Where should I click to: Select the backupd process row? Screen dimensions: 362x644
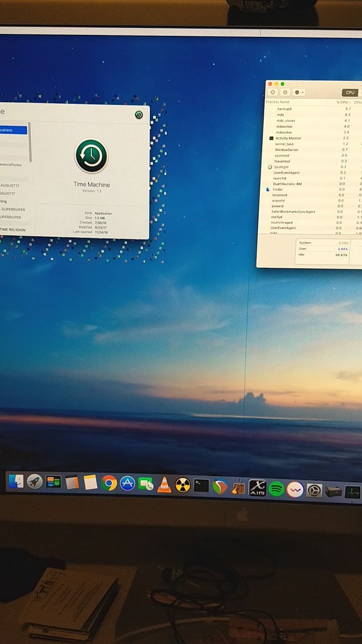point(314,109)
